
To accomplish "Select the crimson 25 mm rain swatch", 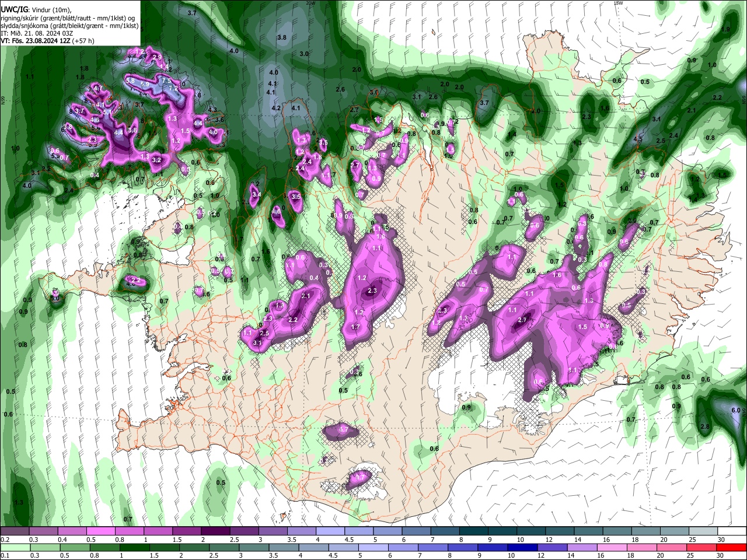I will pyautogui.click(x=702, y=547).
